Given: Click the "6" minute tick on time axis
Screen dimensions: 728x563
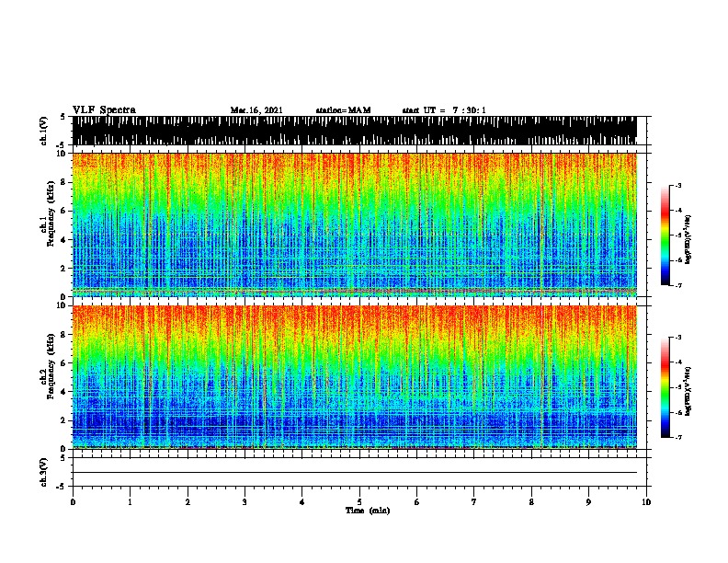Looking at the screenshot, I should coord(417,501).
